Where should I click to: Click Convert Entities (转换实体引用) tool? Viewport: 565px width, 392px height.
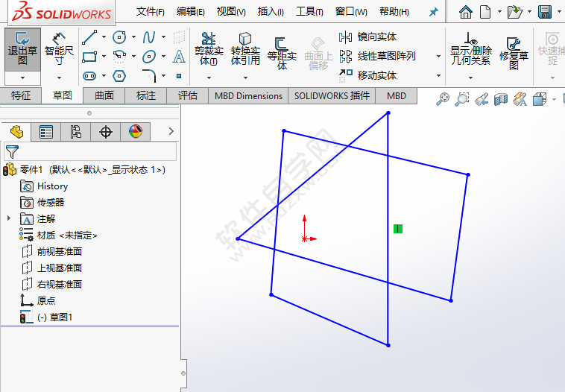pyautogui.click(x=245, y=48)
